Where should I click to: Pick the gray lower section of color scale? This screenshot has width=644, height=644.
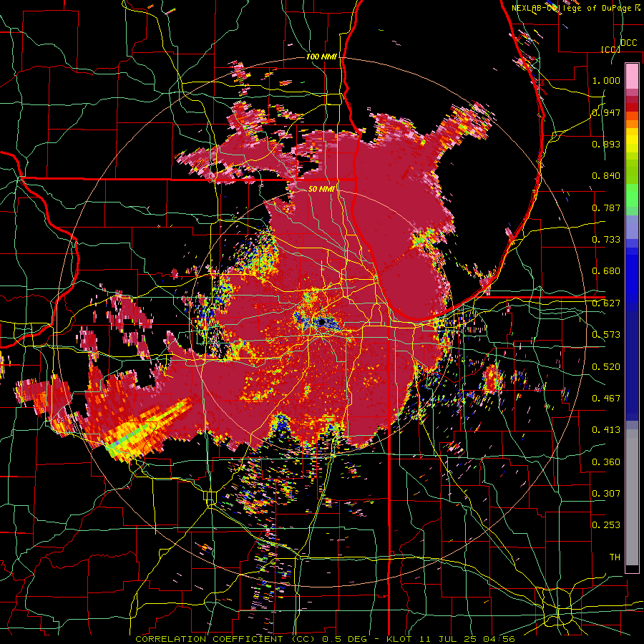(x=632, y=497)
